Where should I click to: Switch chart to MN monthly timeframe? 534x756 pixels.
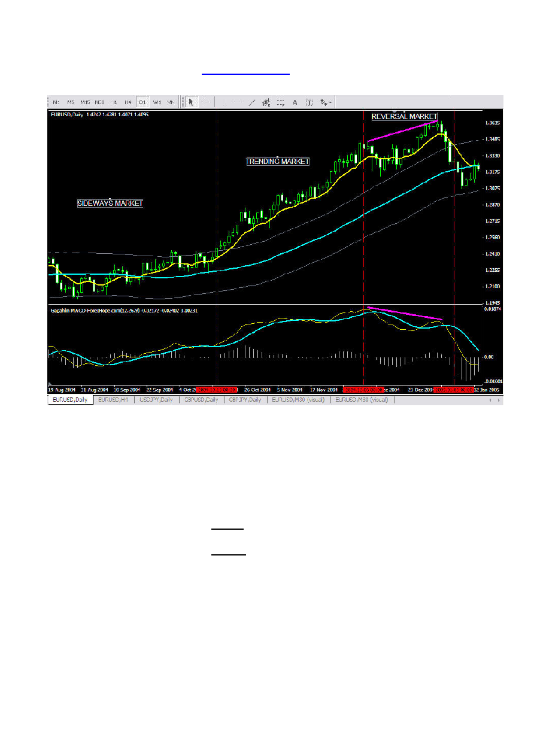(171, 102)
